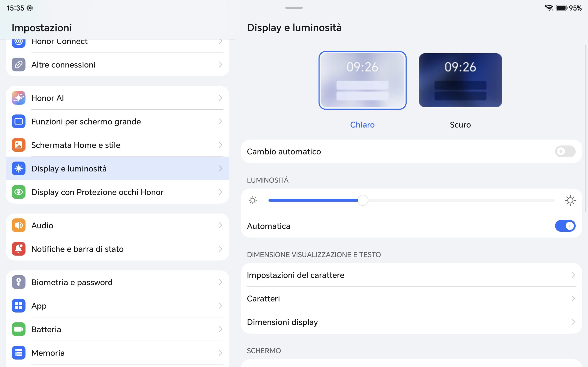The height and width of the screenshot is (367, 588).
Task: Expand Impostazioni del carattere chevron
Action: tap(573, 275)
